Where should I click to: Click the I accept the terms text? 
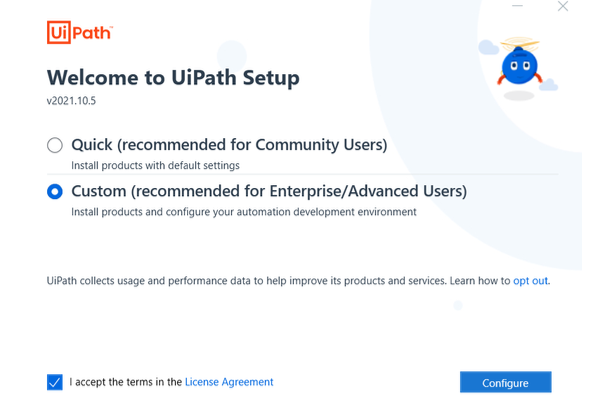(x=126, y=382)
